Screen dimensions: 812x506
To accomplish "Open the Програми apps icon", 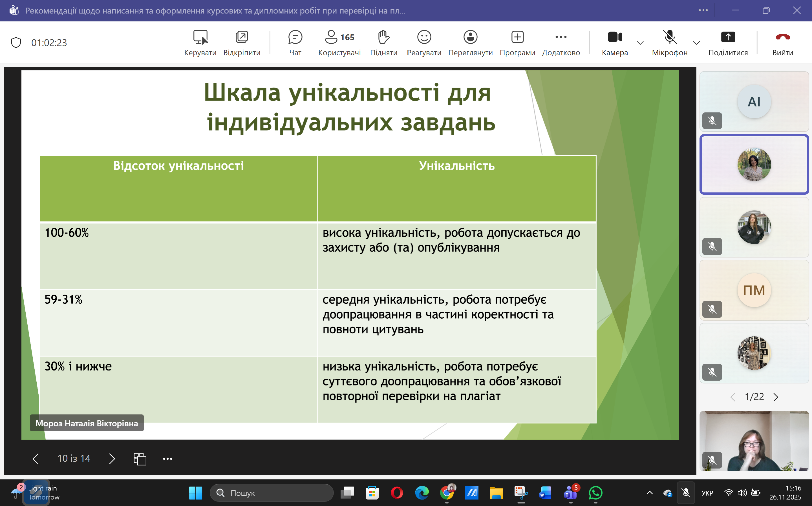I will pos(517,43).
